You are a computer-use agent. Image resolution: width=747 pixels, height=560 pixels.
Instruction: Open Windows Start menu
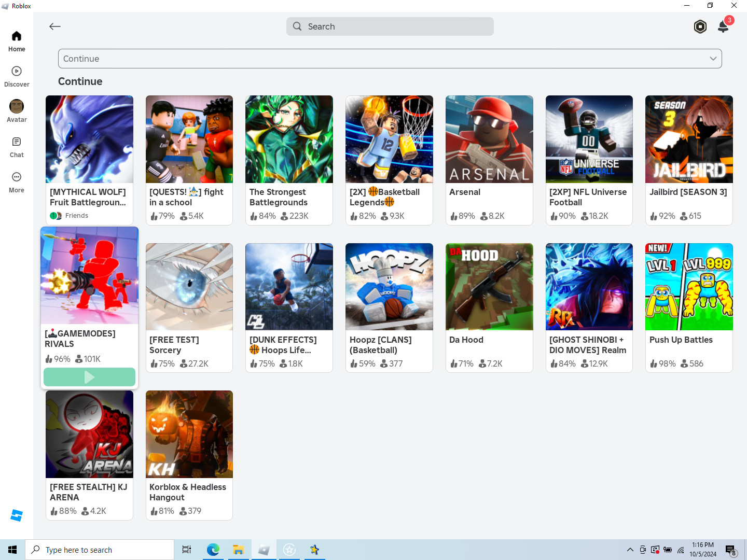(x=12, y=550)
